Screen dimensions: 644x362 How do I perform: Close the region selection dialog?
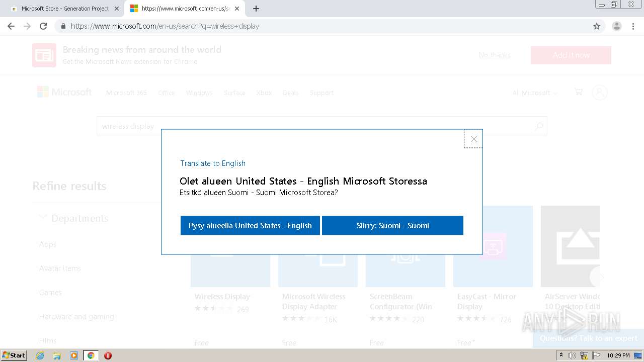[473, 139]
